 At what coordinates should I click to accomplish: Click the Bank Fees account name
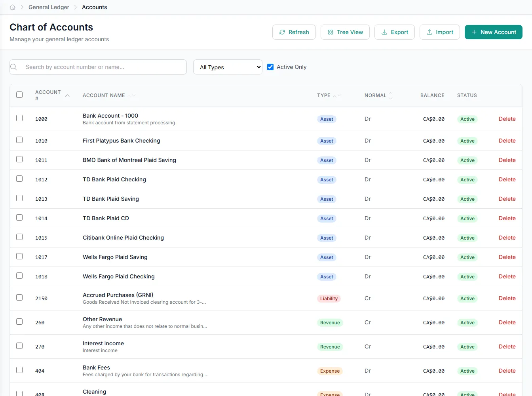point(96,367)
